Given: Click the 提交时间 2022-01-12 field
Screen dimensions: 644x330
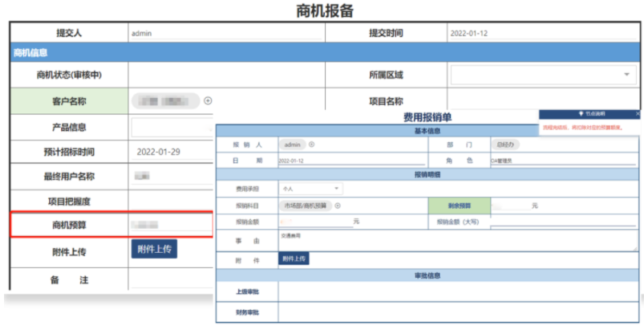Looking at the screenshot, I should (x=543, y=34).
